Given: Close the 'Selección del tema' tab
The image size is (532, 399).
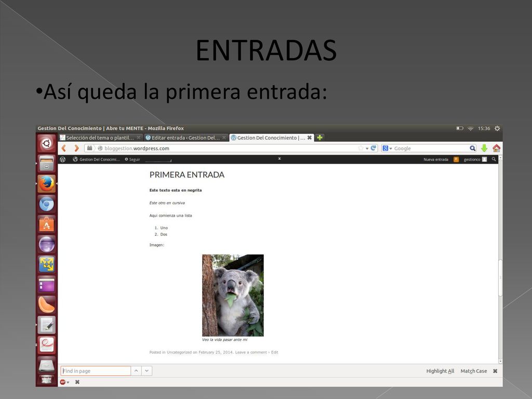Looking at the screenshot, I should [139, 138].
